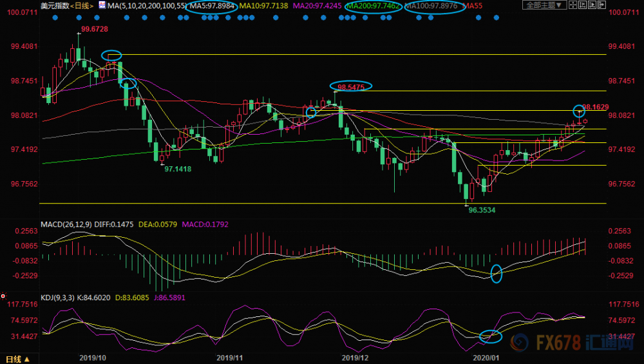
Task: Open the 全部主题 dropdown
Action: tap(545, 5)
